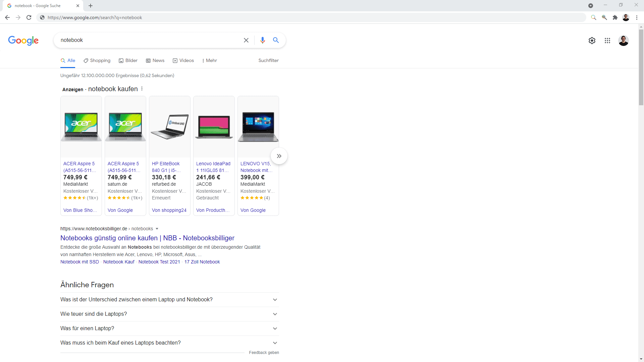The image size is (644, 362).
Task: Click the carousel next arrow button
Action: [x=279, y=156]
